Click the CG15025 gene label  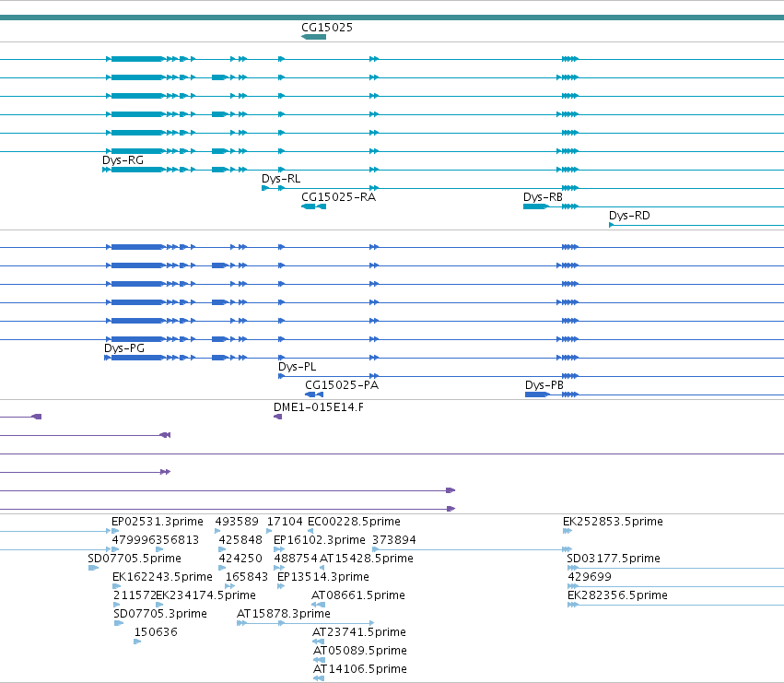[x=327, y=28]
